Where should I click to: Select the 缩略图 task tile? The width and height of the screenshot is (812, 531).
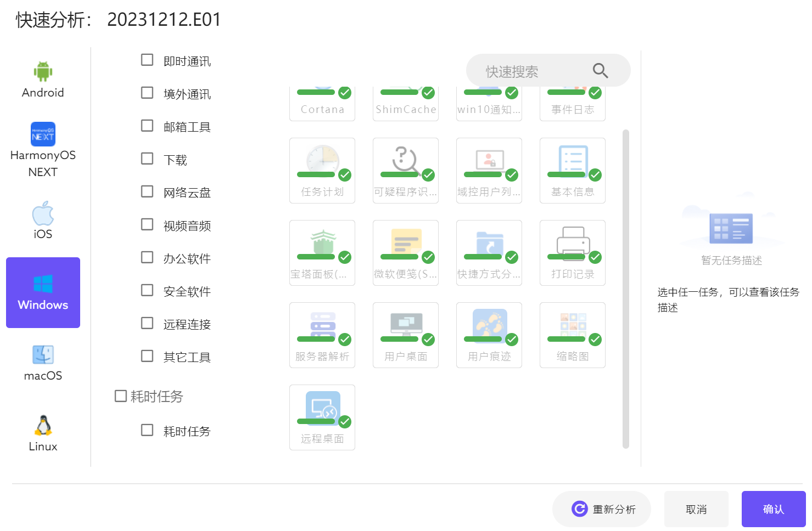[573, 335]
